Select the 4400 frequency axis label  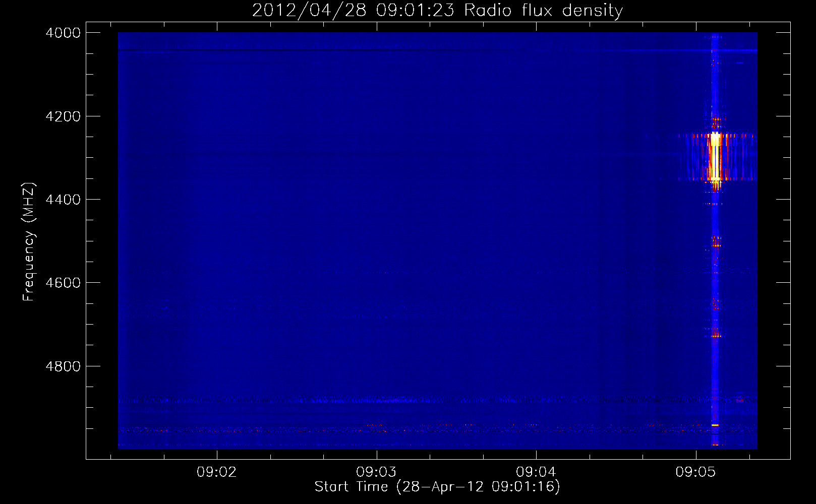coord(63,200)
